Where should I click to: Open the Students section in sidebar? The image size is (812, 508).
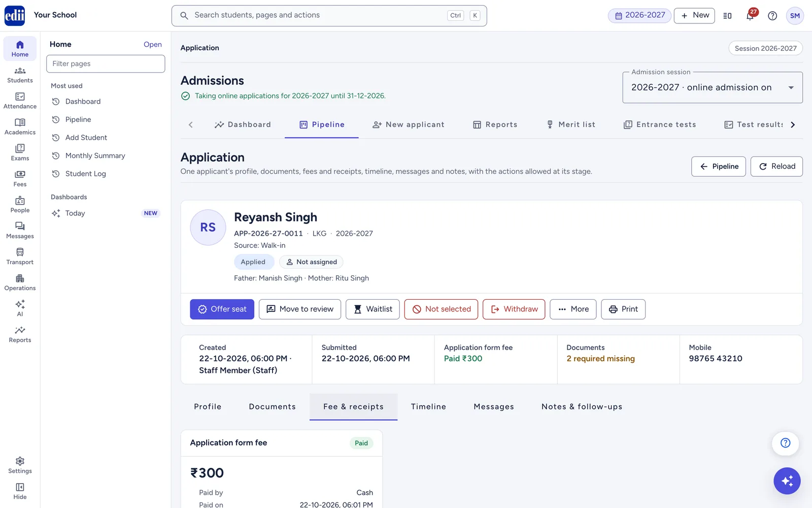20,75
